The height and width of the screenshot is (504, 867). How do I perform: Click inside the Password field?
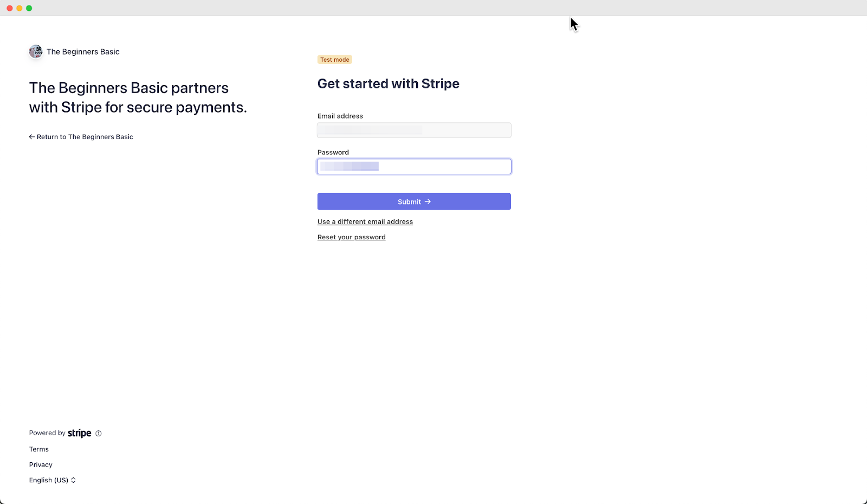413,166
